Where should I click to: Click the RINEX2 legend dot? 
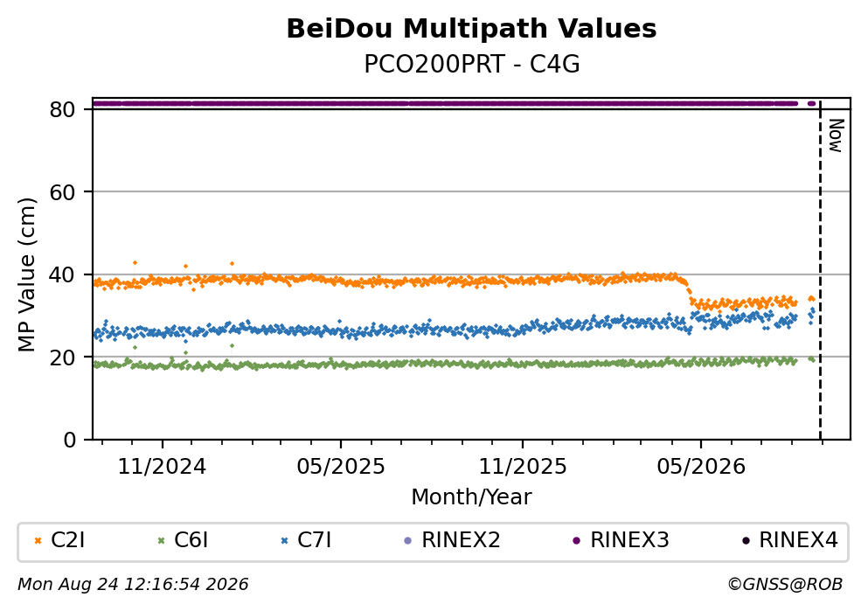pyautogui.click(x=408, y=541)
